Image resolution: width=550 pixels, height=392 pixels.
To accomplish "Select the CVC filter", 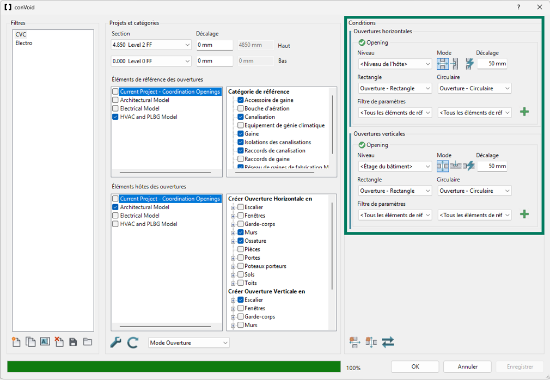I will (21, 34).
